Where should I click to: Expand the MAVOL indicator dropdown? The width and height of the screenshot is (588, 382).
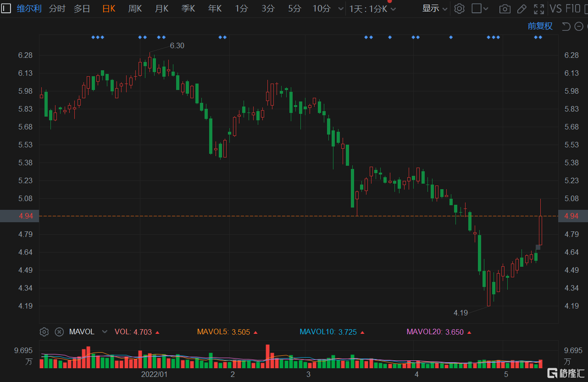[105, 331]
